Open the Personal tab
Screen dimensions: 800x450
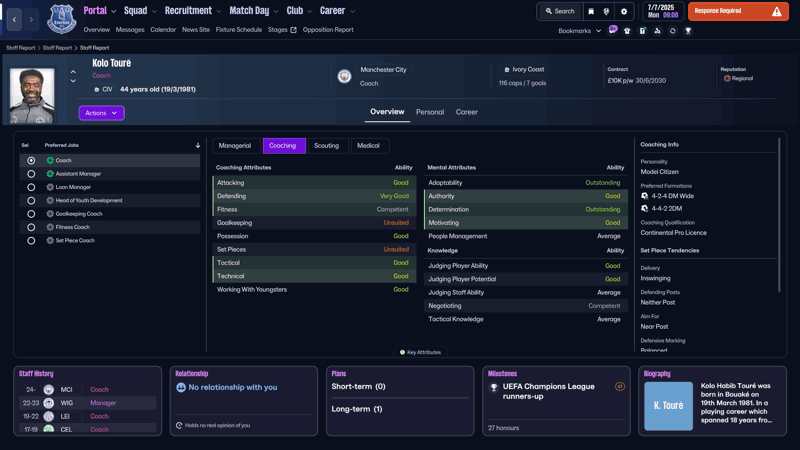point(430,112)
